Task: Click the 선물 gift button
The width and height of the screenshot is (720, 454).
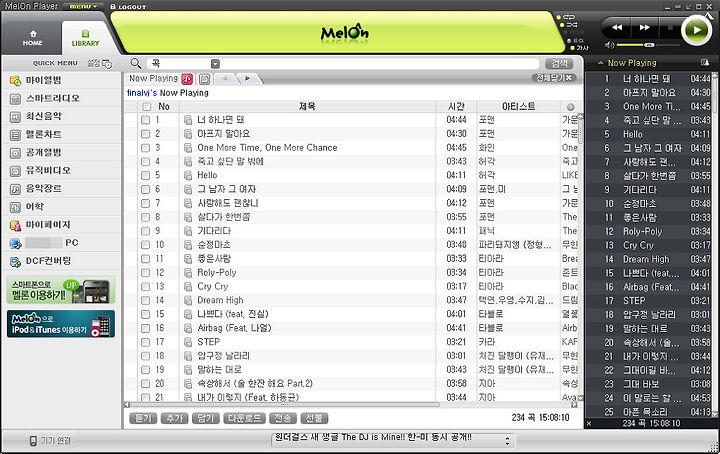Action: 314,418
